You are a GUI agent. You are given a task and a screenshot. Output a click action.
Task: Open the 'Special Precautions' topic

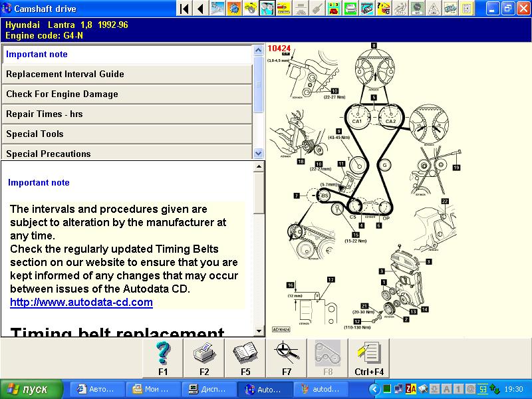pos(127,153)
